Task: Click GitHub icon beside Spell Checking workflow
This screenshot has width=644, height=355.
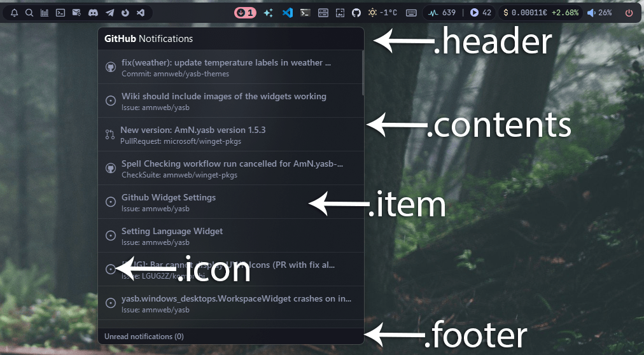Action: (x=111, y=168)
